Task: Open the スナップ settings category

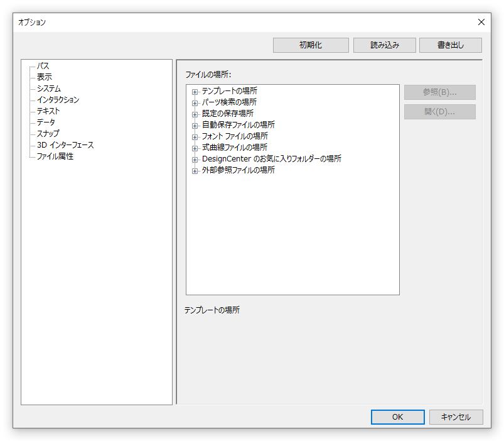Action: pos(48,134)
